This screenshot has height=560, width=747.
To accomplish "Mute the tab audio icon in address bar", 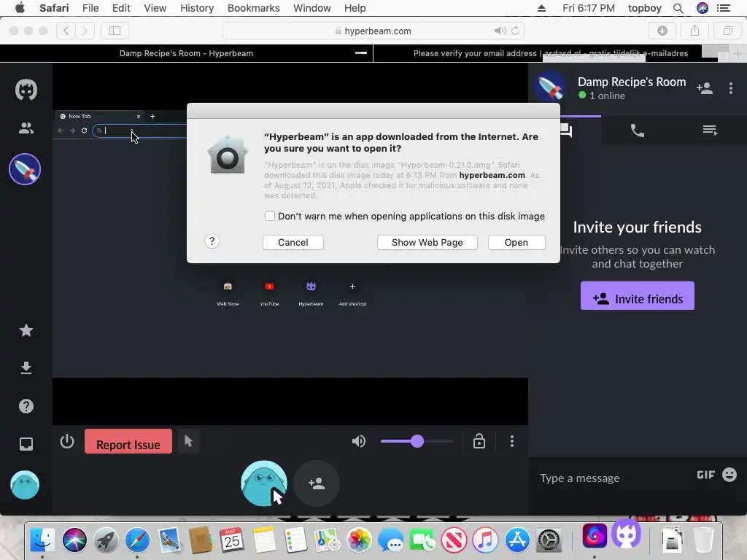I will pos(499,31).
